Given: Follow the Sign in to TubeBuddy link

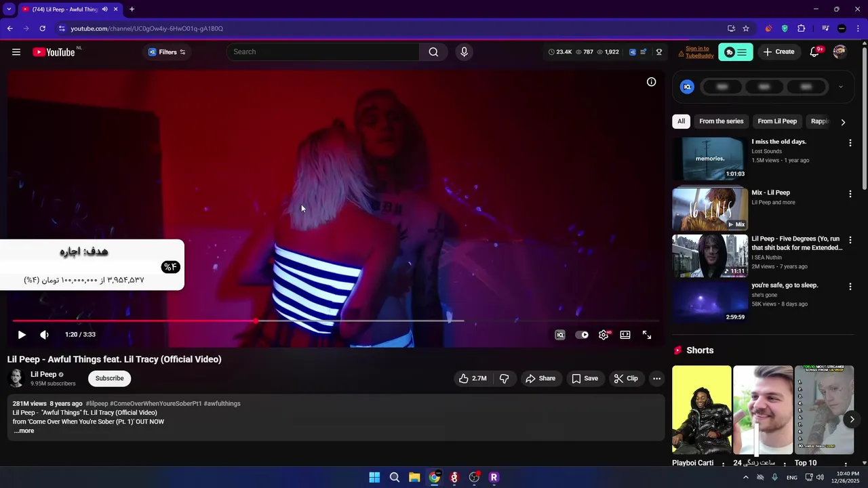Looking at the screenshot, I should point(699,52).
